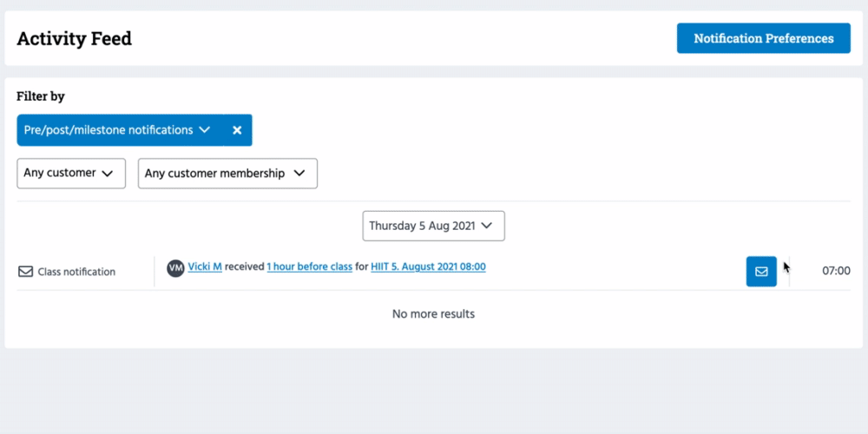Screen dimensions: 868x434
Task: Click the chevron arrow in Any customer membership
Action: pyautogui.click(x=299, y=174)
